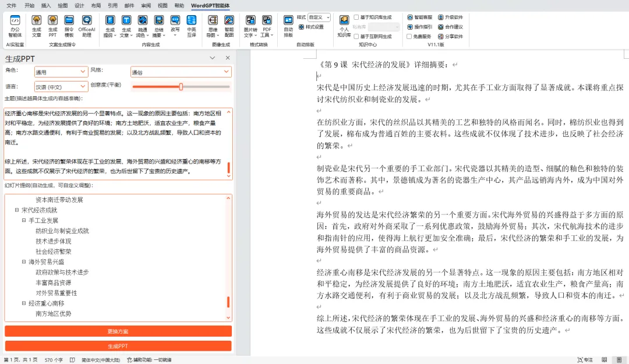Click the 创意度 slider handle
The image size is (629, 364).
(181, 87)
